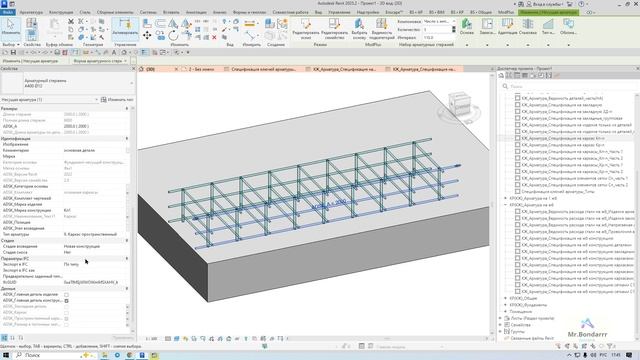Click the Изменить тип button
The width and height of the screenshot is (640, 360).
point(117,100)
